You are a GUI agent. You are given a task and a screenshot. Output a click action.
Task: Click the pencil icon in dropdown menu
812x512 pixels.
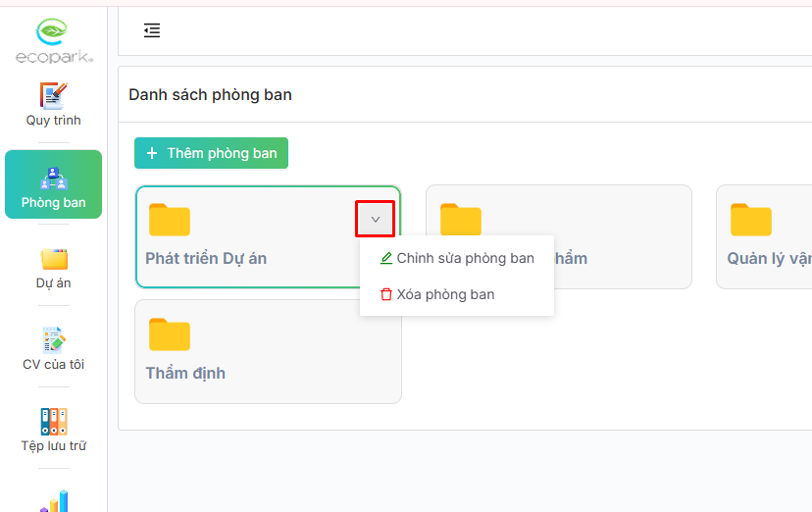386,258
